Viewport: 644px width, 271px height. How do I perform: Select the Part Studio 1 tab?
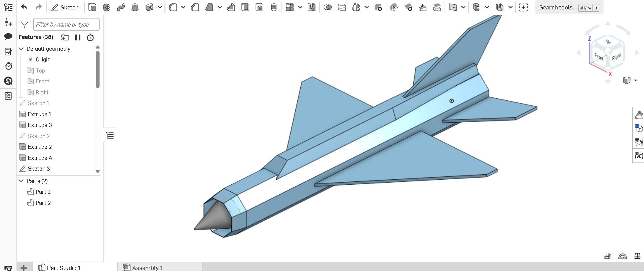point(64,268)
